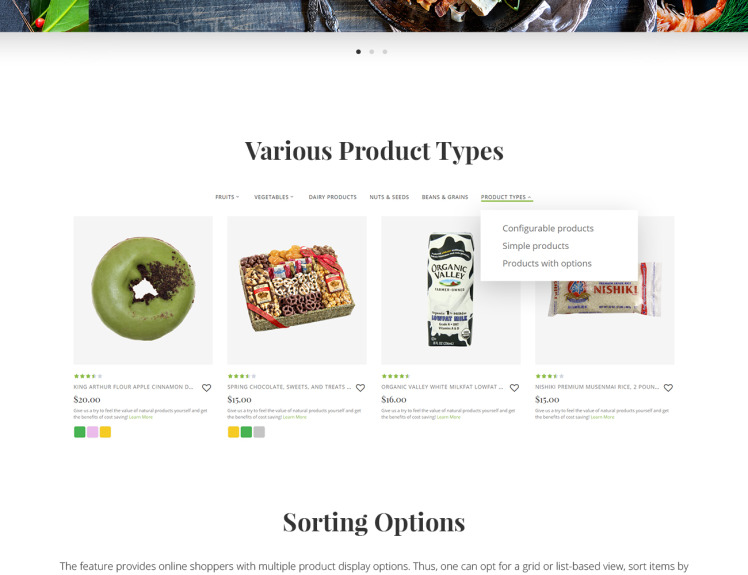Expand the Fruits category dropdown

tap(227, 197)
